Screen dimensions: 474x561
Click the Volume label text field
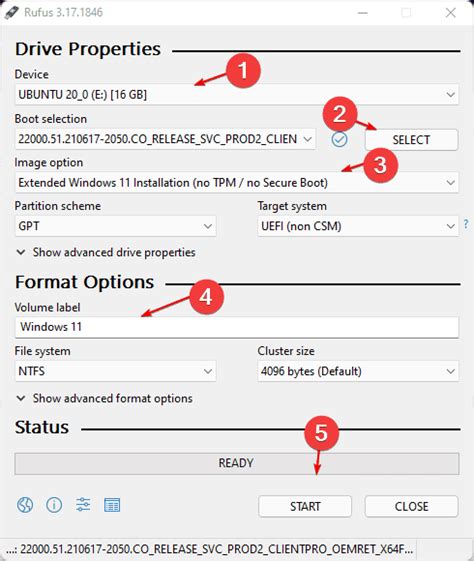click(236, 327)
